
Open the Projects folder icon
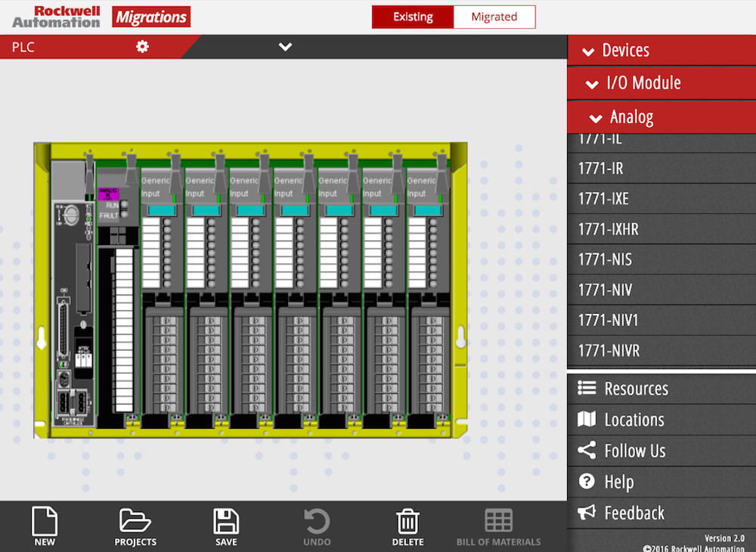135,522
